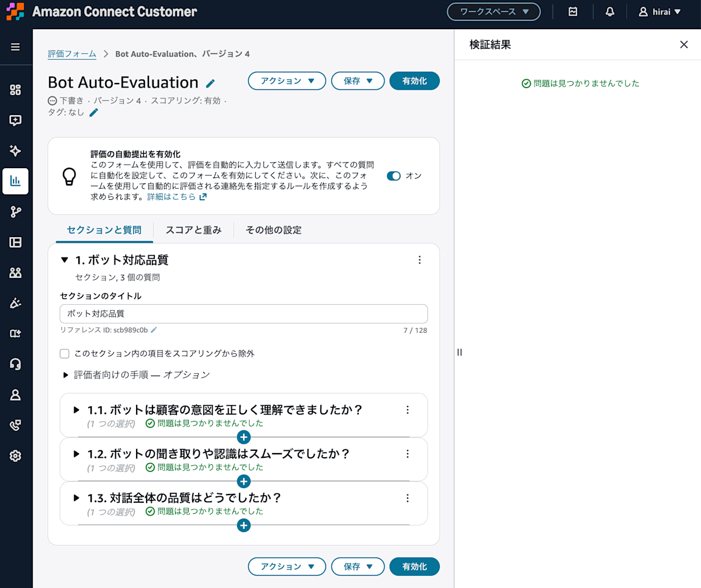Screen dimensions: 701x588
Task: Open the flows routing sidebar icon
Action: tap(16, 212)
